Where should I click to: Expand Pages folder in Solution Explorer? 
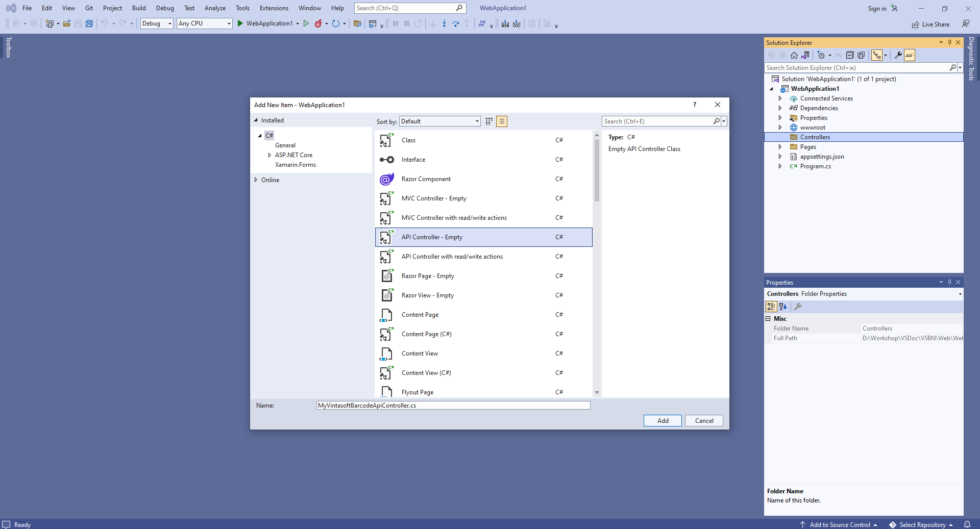tap(780, 147)
